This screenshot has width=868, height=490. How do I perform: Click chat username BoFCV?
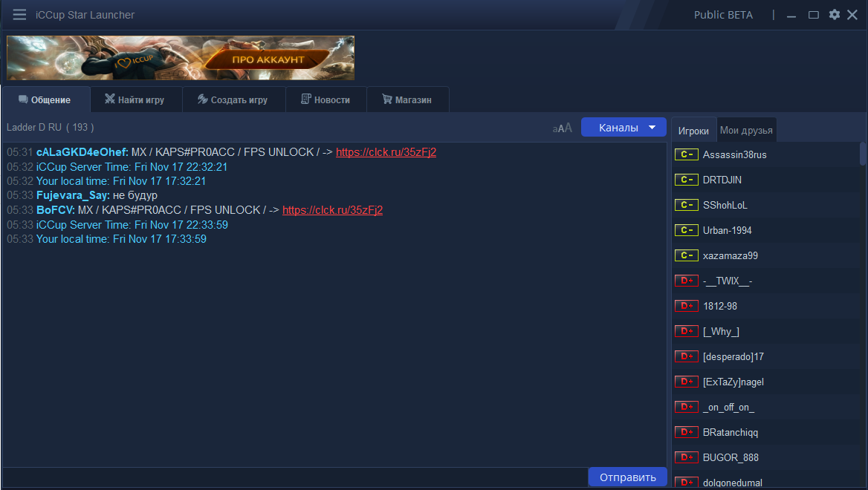pyautogui.click(x=55, y=210)
